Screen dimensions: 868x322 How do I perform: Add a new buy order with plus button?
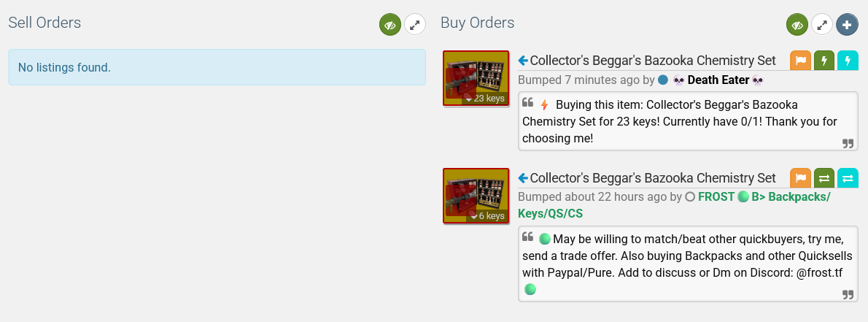pos(847,25)
